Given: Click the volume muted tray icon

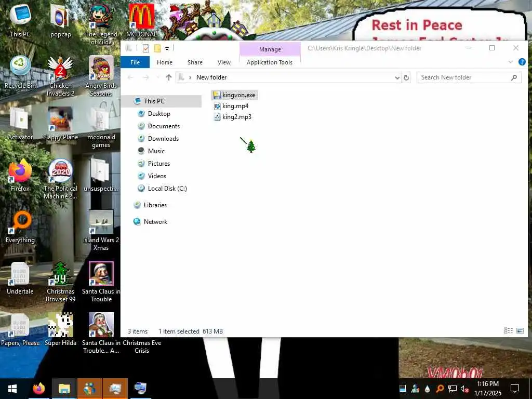Looking at the screenshot, I should click(464, 389).
